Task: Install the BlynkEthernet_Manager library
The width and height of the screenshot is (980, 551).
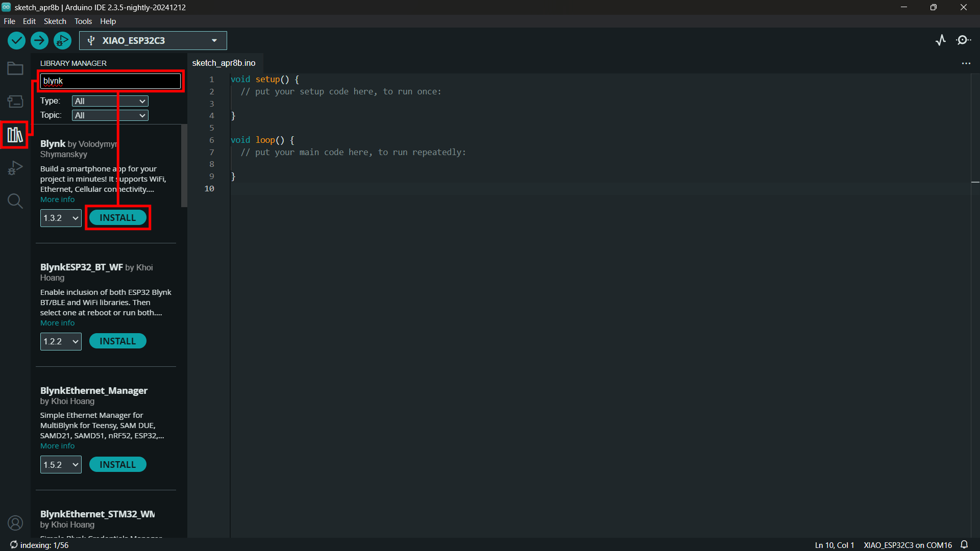Action: [x=118, y=465]
